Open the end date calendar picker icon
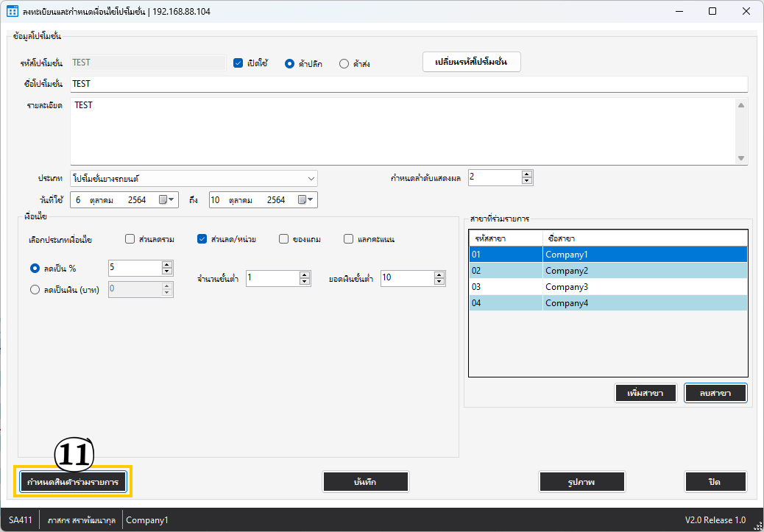Viewport: 764px width, 532px height. coord(303,200)
